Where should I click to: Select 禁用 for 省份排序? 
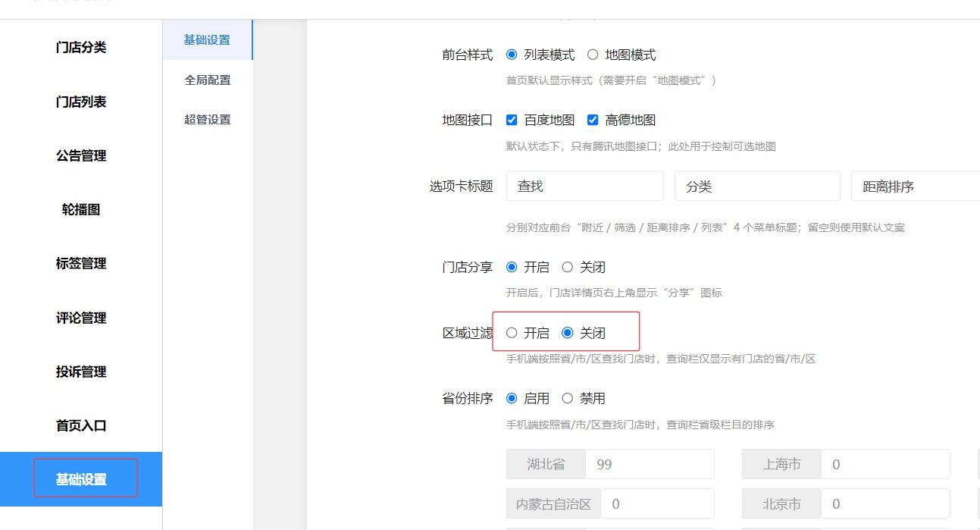tap(568, 398)
